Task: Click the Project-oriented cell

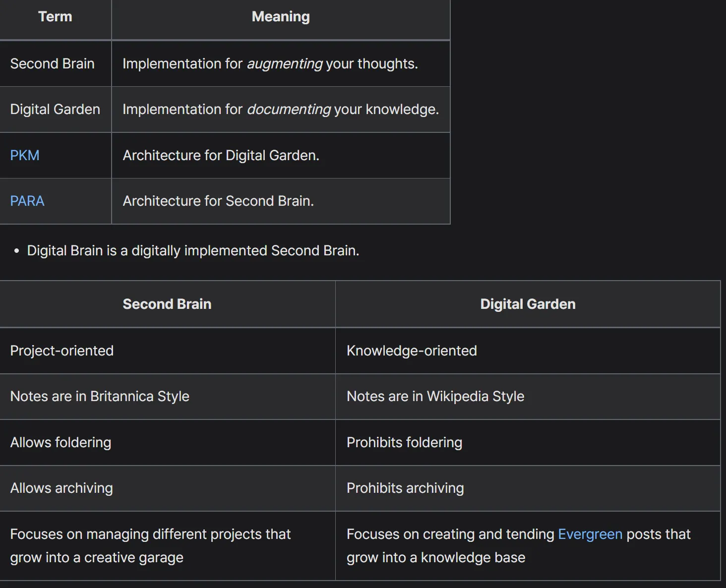Action: [x=62, y=351]
